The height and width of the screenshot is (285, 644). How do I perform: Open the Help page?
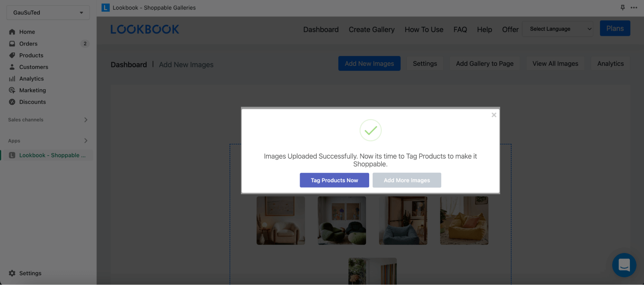click(x=484, y=29)
